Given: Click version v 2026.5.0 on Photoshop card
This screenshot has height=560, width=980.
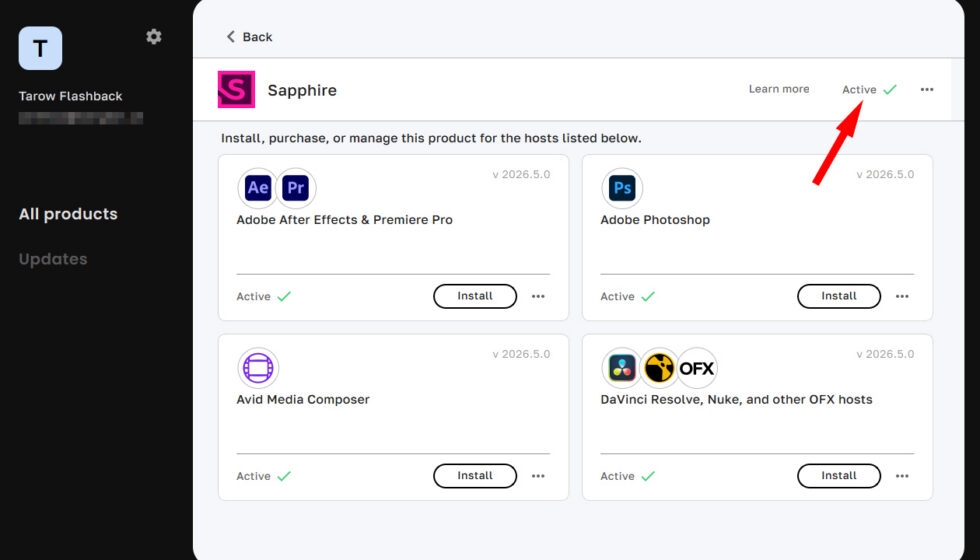Looking at the screenshot, I should click(x=885, y=174).
